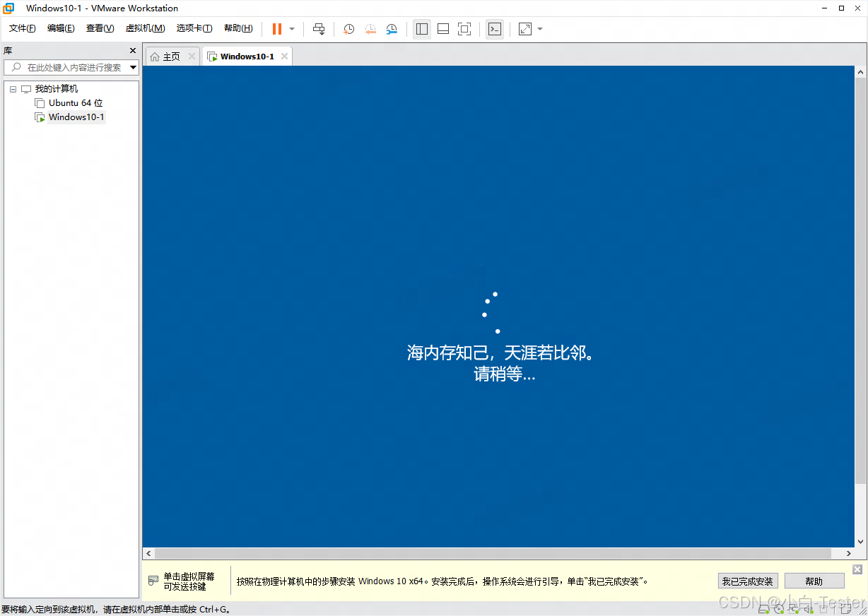Select the Windows10-1 tab
The height and width of the screenshot is (616, 868).
tap(247, 57)
